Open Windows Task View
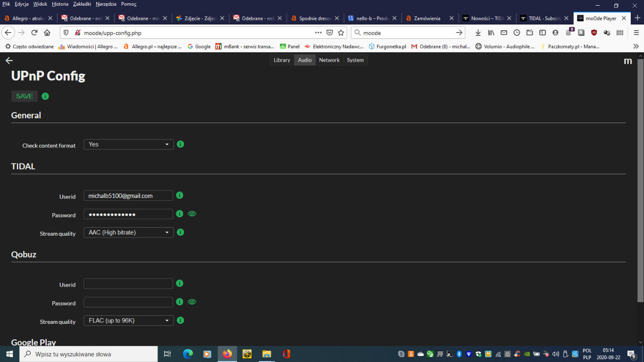The width and height of the screenshot is (644, 362). pos(167,354)
